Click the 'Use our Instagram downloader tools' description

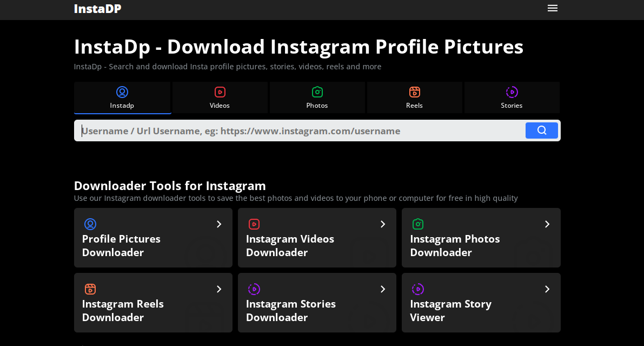click(x=296, y=198)
